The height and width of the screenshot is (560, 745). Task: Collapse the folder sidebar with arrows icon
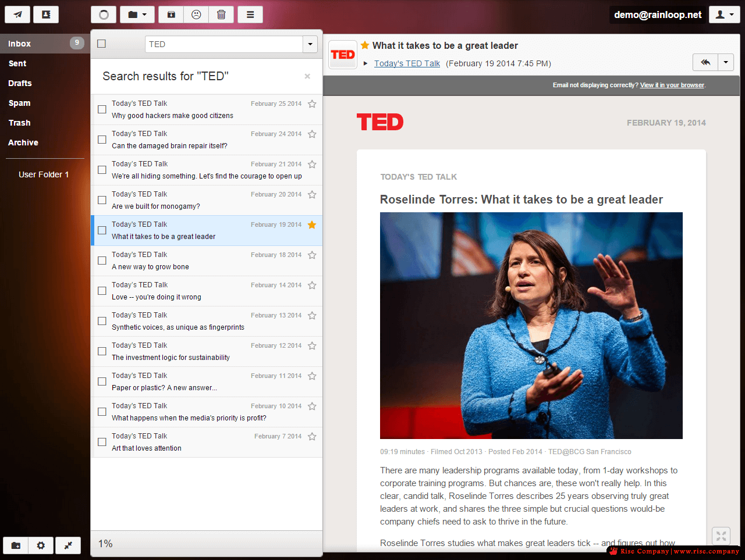68,545
